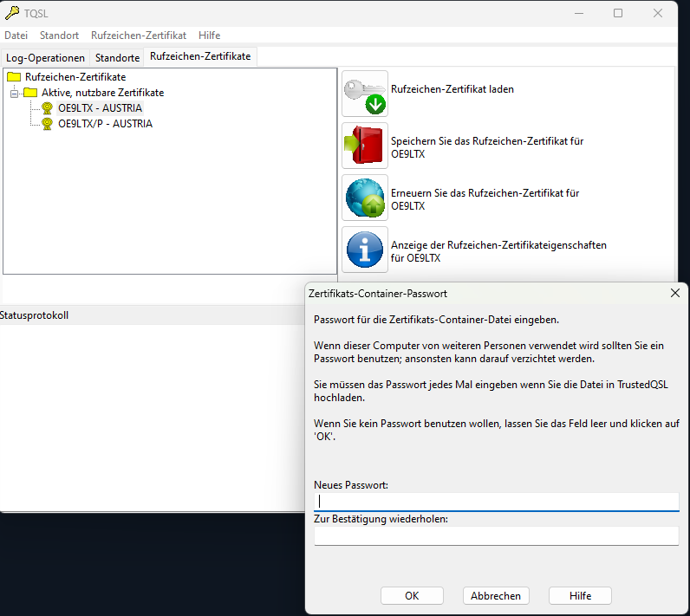This screenshot has height=616, width=690.
Task: Select OE9LTX/P - AUSTRIA certificate
Action: click(x=105, y=124)
